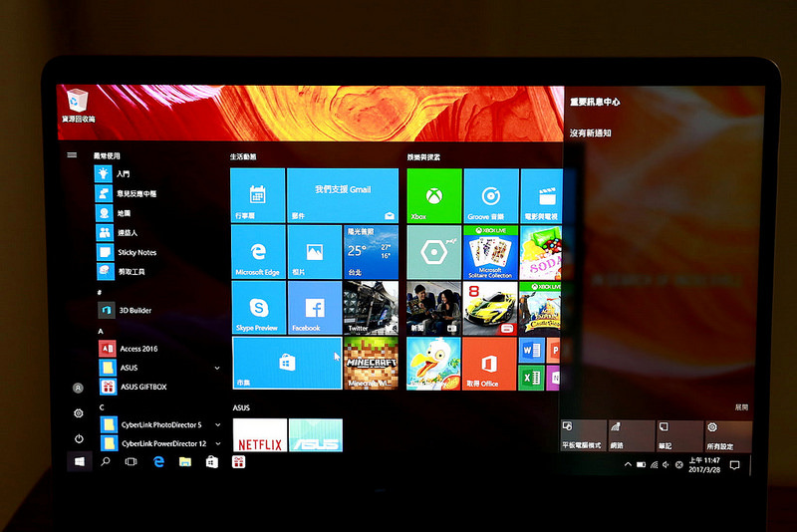Open the Twitter tile
This screenshot has height=532, width=797.
[371, 308]
